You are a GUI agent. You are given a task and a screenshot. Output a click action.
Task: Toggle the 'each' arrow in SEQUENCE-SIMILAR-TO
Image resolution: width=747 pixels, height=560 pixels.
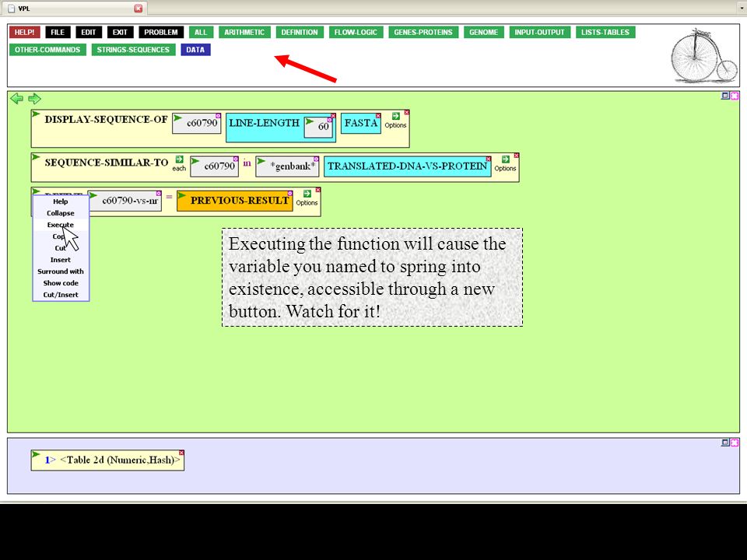[179, 159]
